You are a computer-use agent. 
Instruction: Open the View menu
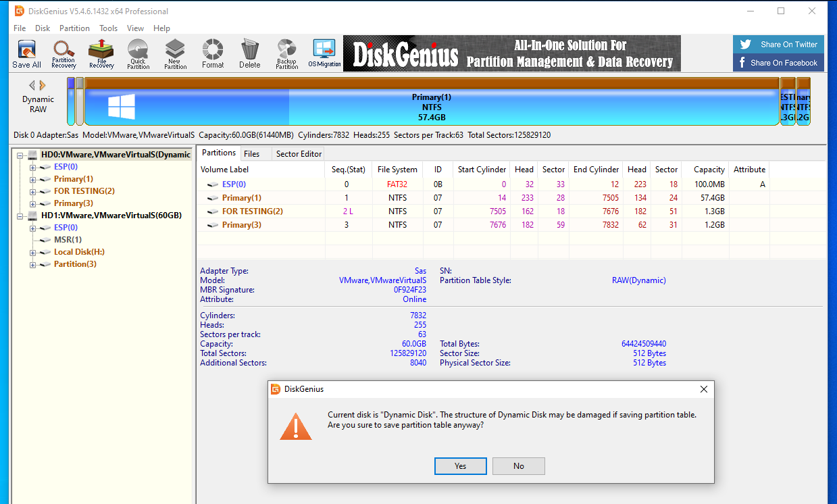tap(135, 28)
